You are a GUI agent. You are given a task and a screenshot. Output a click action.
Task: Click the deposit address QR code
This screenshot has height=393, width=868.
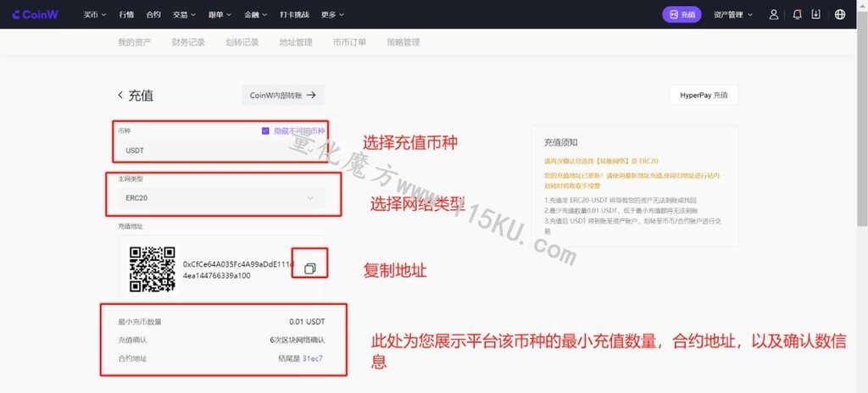[x=153, y=269]
